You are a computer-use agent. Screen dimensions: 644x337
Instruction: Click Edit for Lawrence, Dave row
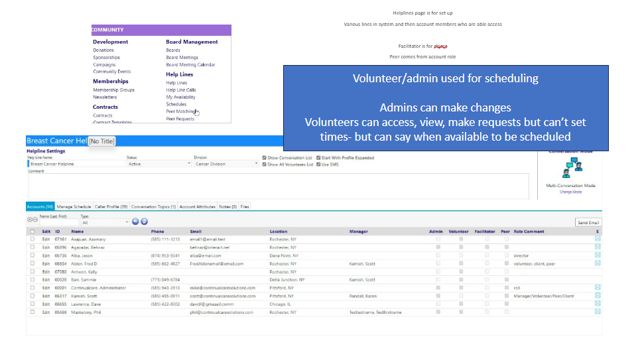point(46,304)
